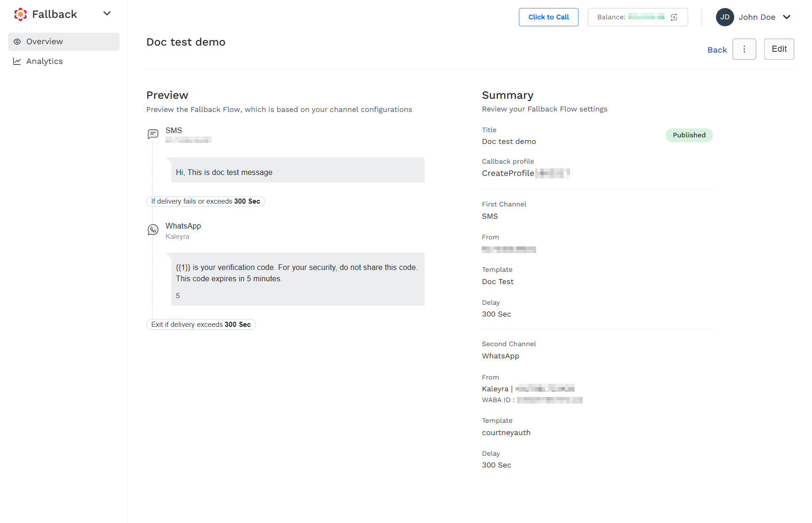812x523 pixels.
Task: Click the Overview eye icon
Action: (17, 41)
